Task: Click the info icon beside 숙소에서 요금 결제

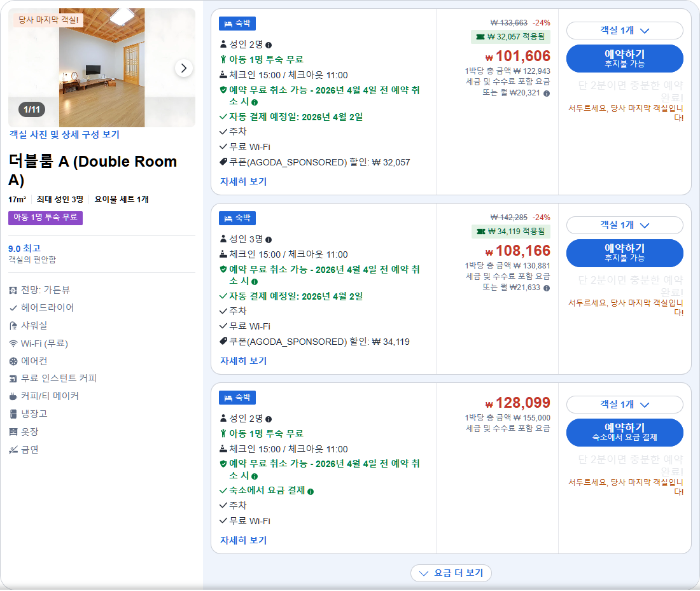Action: pos(311,492)
